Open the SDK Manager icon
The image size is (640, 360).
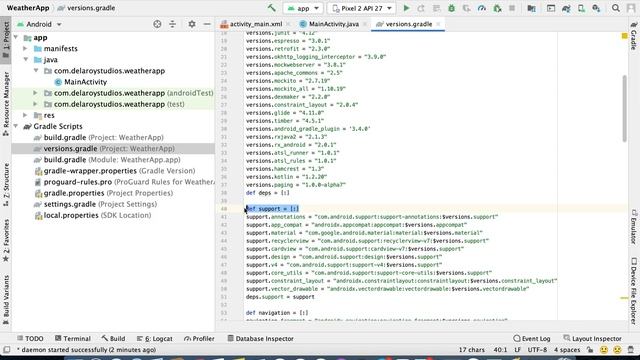pyautogui.click(x=596, y=8)
